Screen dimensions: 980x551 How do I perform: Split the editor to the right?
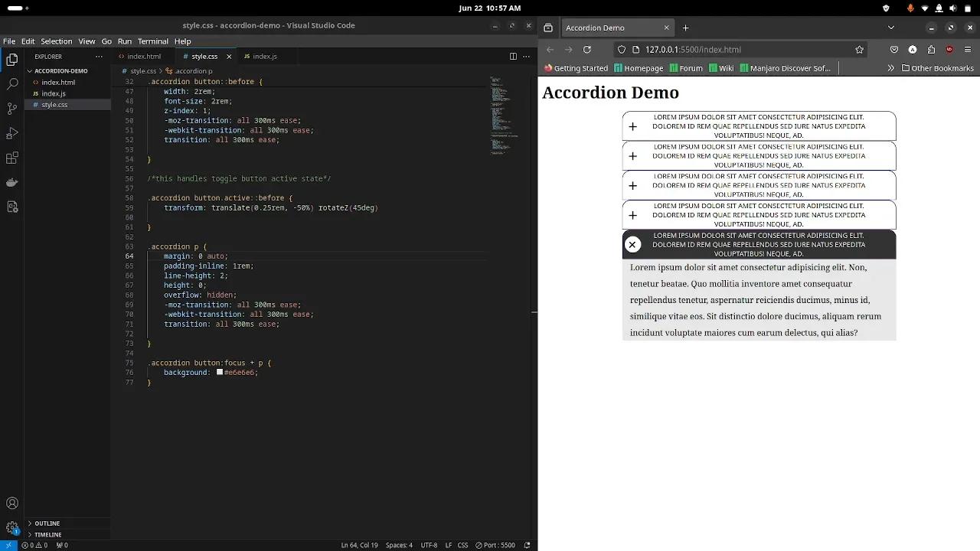click(513, 56)
